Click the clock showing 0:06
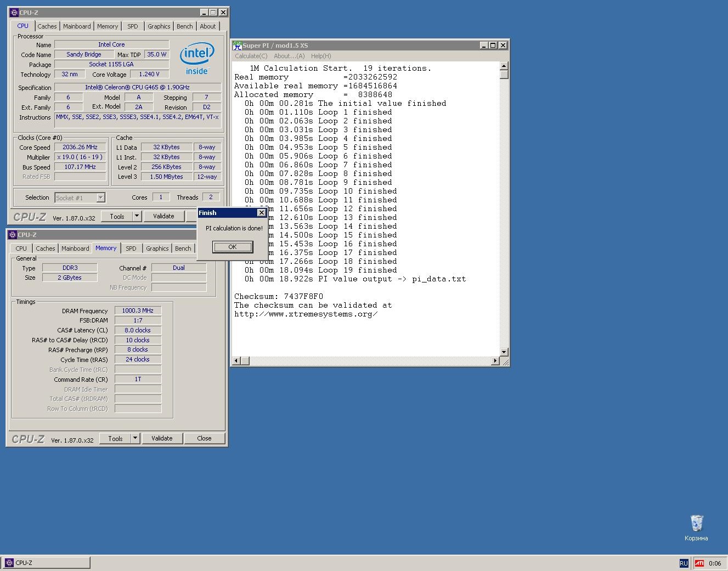 [715, 563]
